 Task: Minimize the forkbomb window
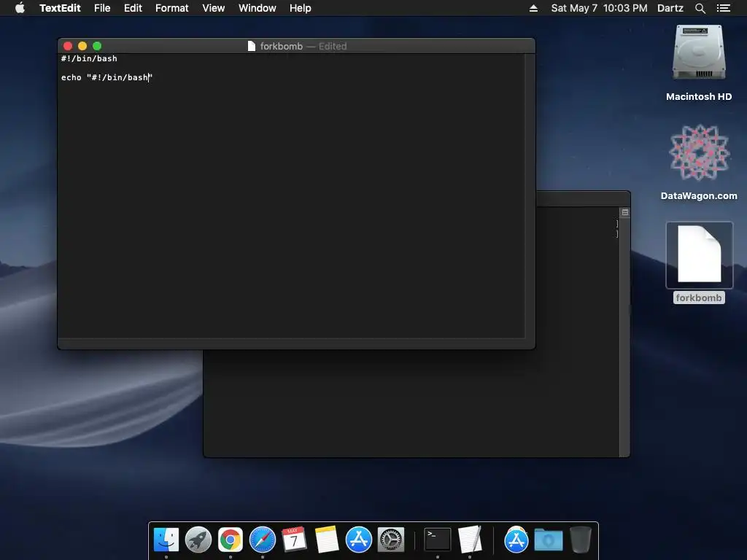82,46
